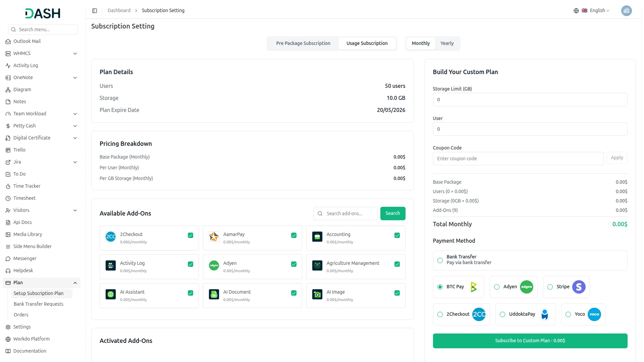Apply the coupon code
This screenshot has width=644, height=362.
pos(617,158)
